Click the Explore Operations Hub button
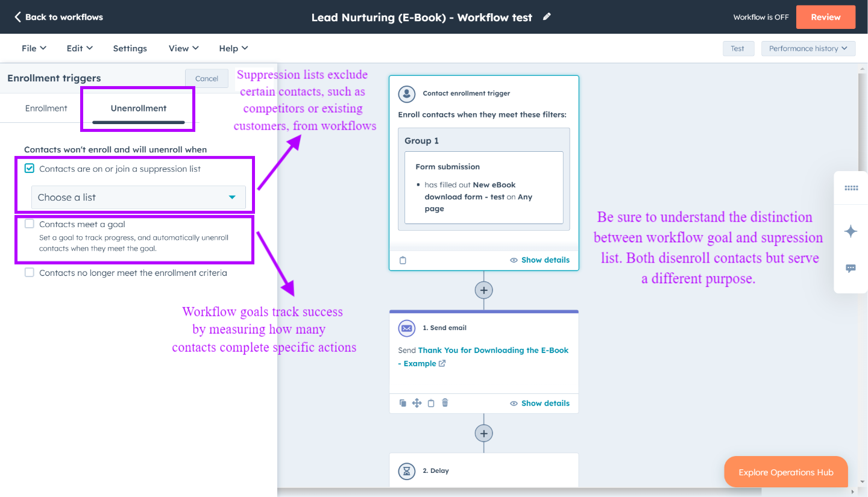This screenshot has width=868, height=497. coord(786,472)
